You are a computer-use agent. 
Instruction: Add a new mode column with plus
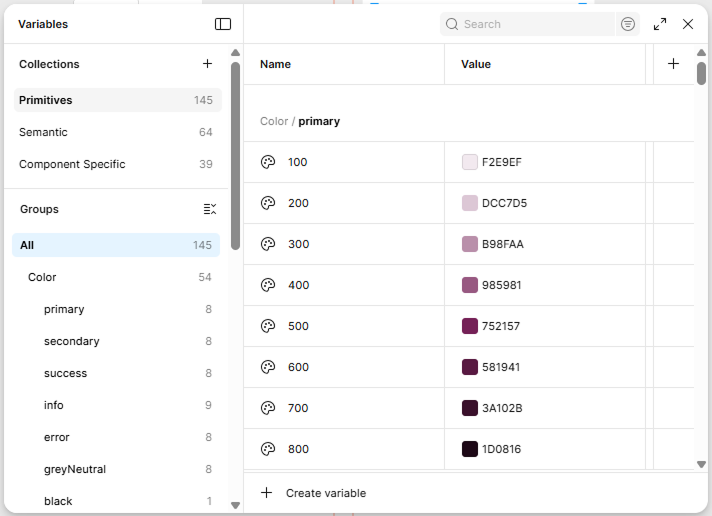click(x=673, y=64)
